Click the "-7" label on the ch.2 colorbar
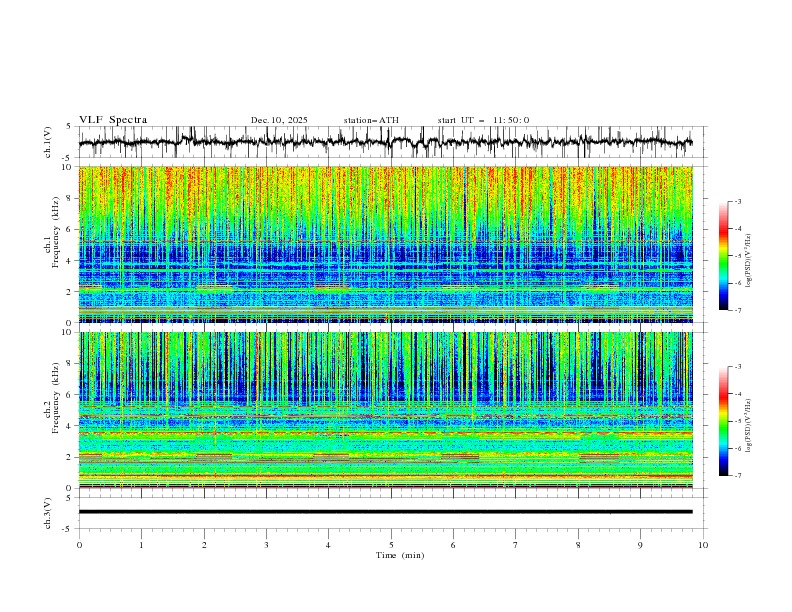 tap(737, 476)
